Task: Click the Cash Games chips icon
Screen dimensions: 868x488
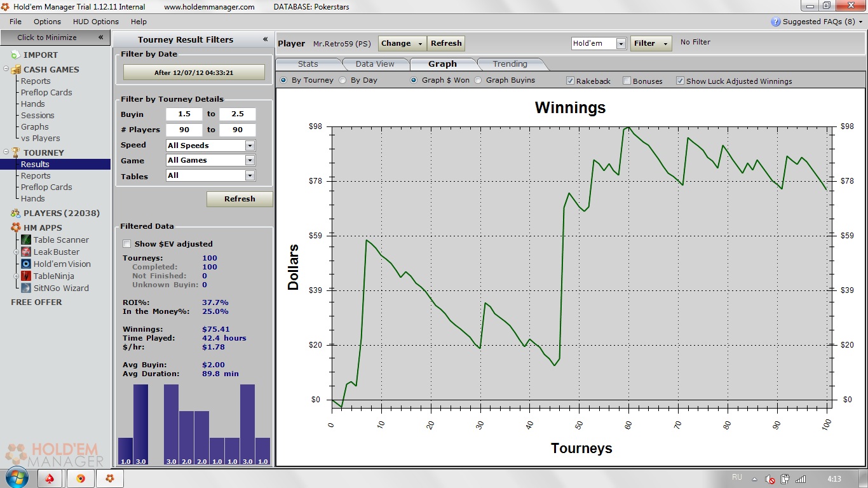Action: [x=15, y=70]
